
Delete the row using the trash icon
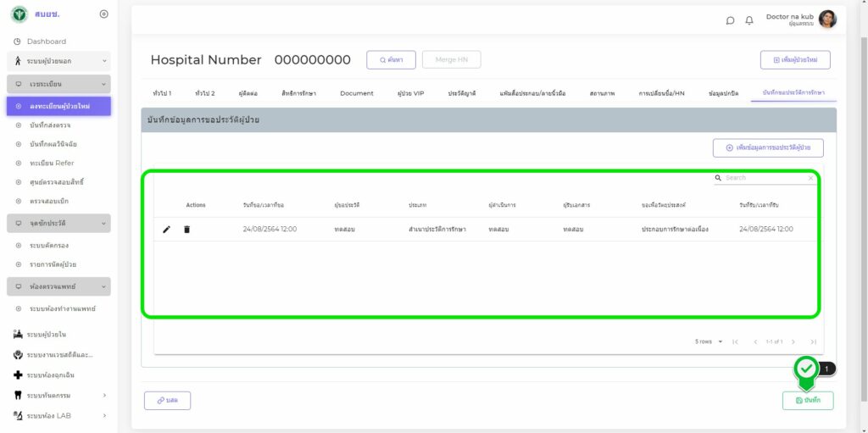click(186, 230)
